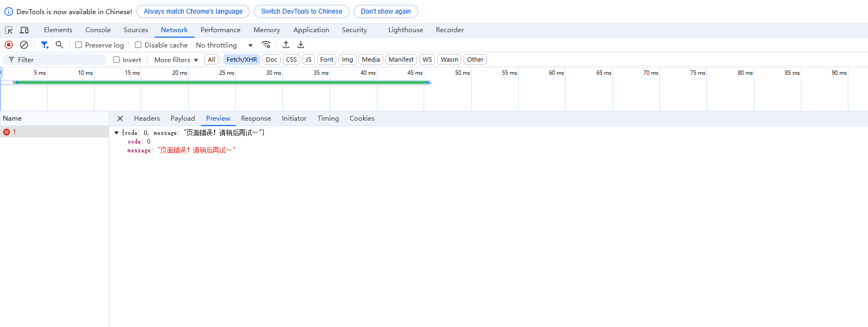
Task: Stop recording network log
Action: click(9, 45)
